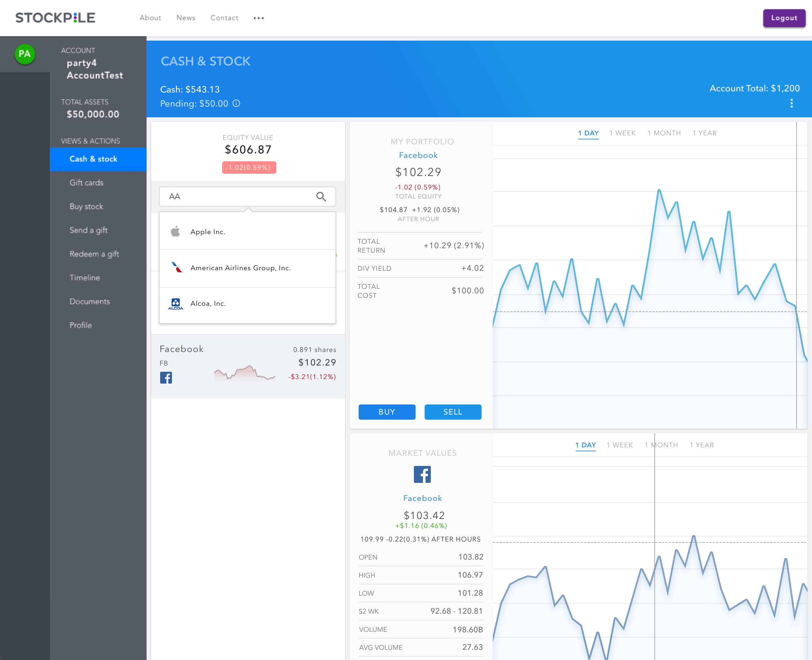The image size is (812, 660).
Task: Select the 1 YEAR range on the portfolio chart
Action: 705,133
